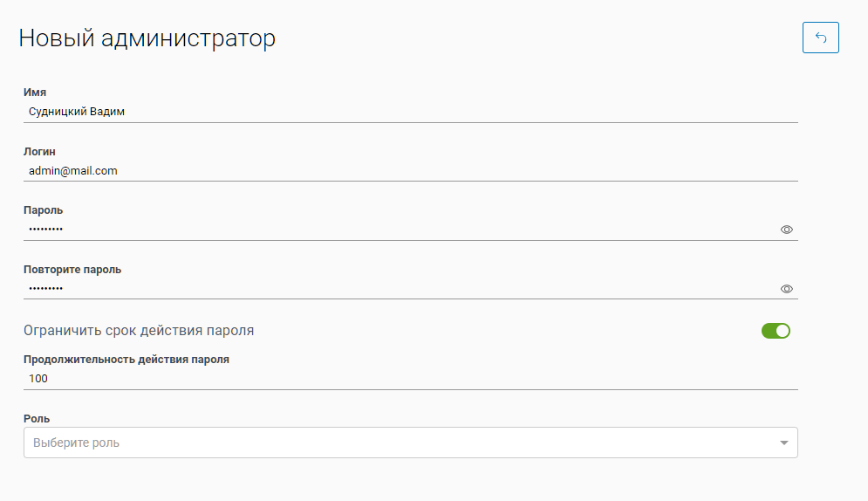Click the 'Продолжительность действия пароля' label
The image size is (868, 501).
click(x=126, y=360)
